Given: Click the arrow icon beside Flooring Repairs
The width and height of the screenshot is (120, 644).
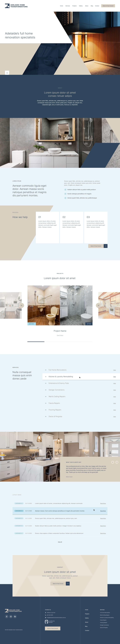Looking at the screenshot, I should [46, 410].
